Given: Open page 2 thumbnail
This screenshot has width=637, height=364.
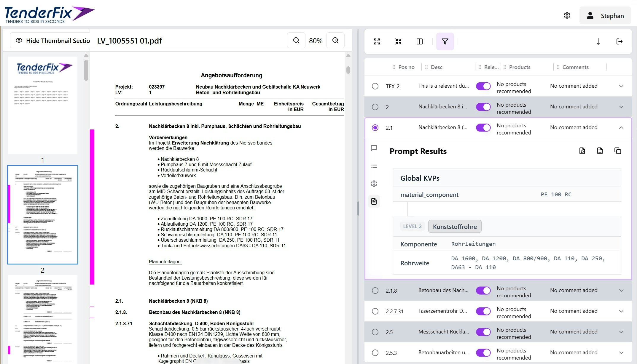Looking at the screenshot, I should [x=43, y=215].
